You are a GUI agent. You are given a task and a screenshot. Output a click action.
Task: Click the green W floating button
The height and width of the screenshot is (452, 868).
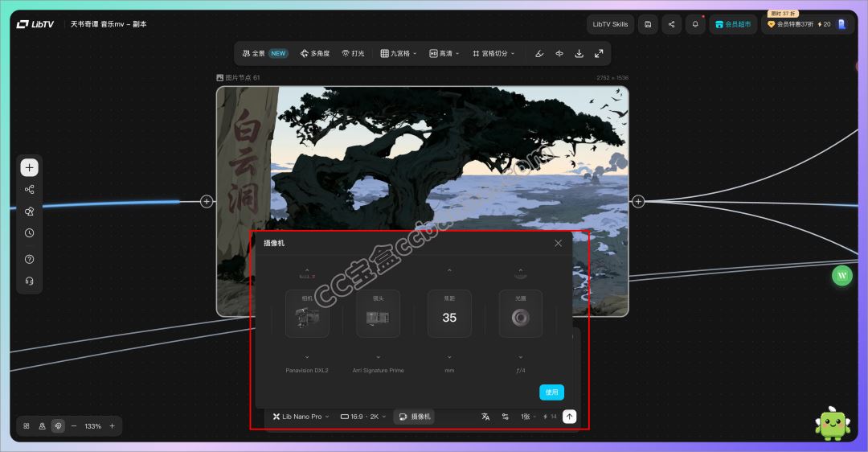842,275
